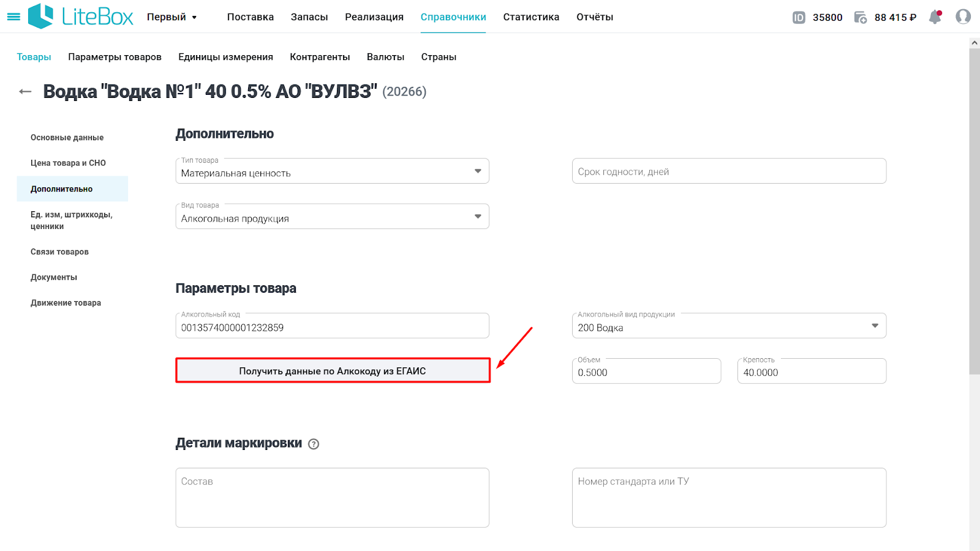The height and width of the screenshot is (551, 980).
Task: Select Дополнительно in the sidebar
Action: [x=72, y=189]
